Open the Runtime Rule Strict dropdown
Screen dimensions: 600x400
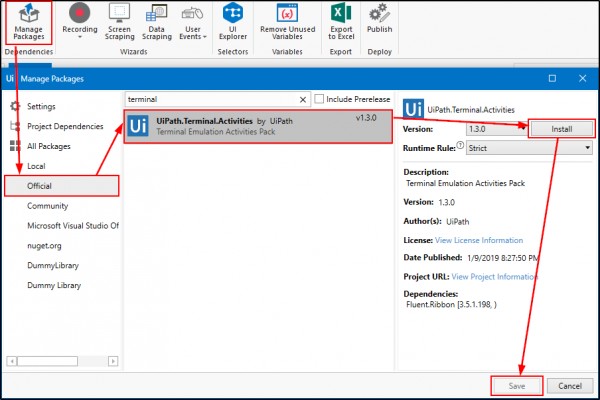pyautogui.click(x=529, y=148)
